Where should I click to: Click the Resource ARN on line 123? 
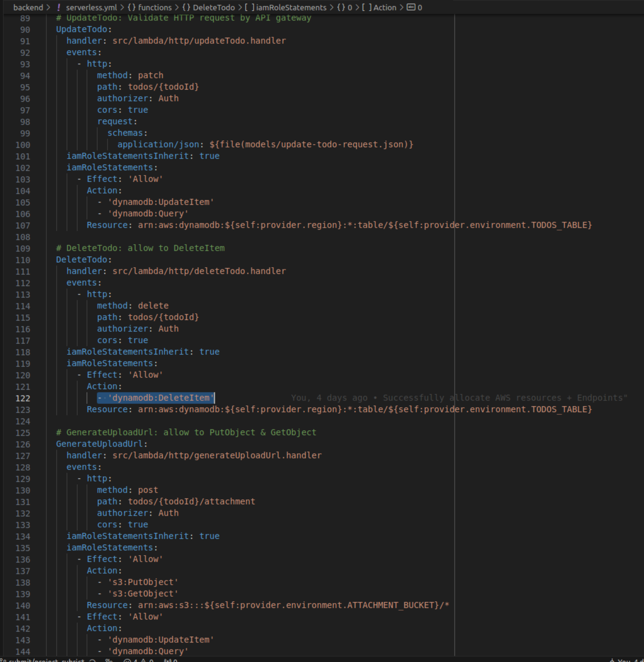[365, 409]
